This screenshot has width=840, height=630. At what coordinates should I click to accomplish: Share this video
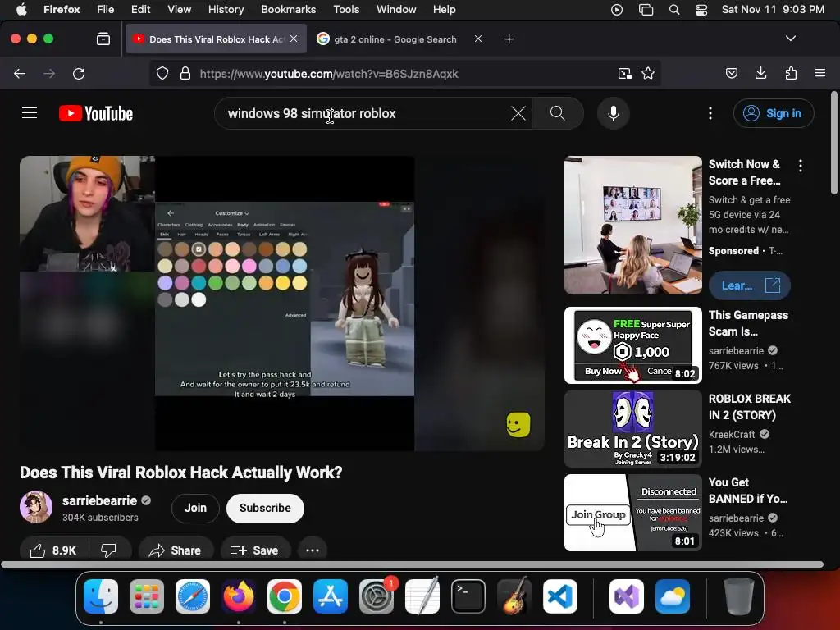click(176, 550)
